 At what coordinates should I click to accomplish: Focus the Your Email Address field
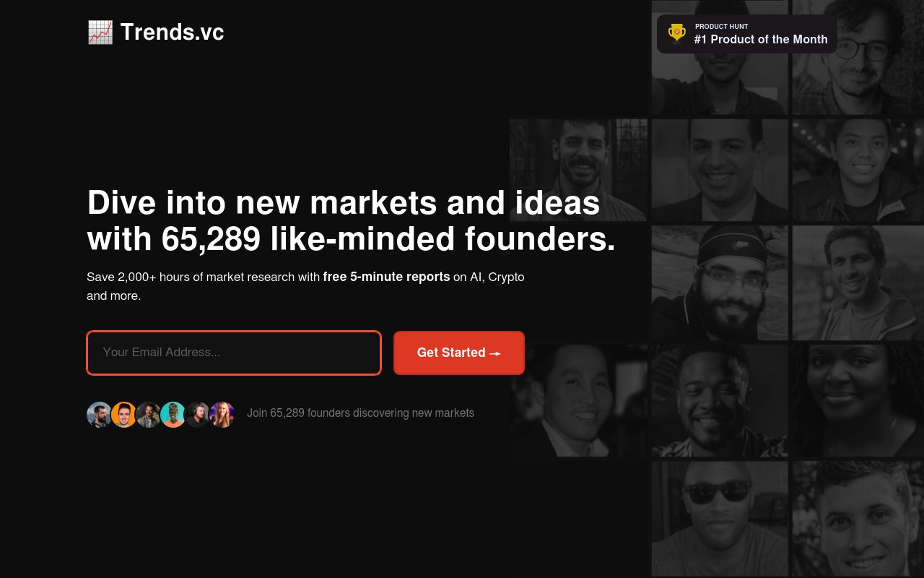[x=234, y=353]
